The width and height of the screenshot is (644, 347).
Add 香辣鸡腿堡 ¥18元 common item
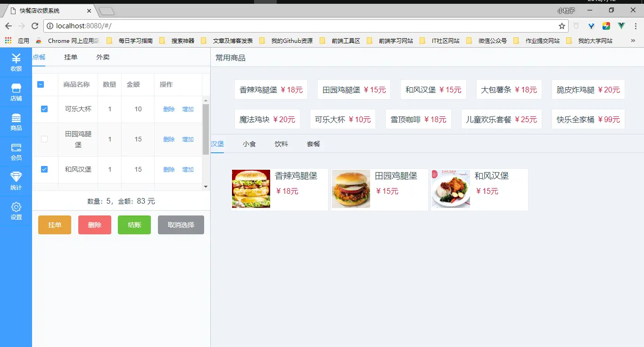271,90
